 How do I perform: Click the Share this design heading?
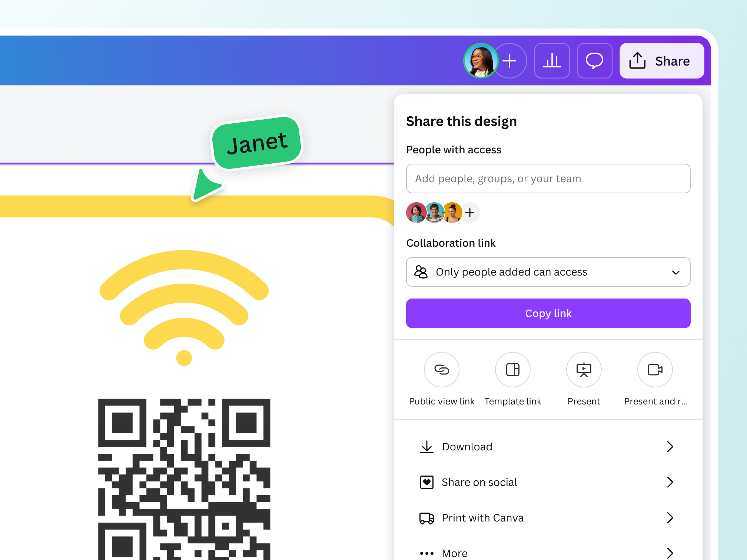point(461,121)
